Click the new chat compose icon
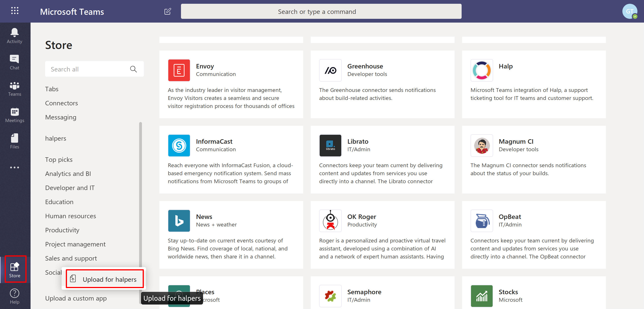The height and width of the screenshot is (309, 644). [168, 12]
